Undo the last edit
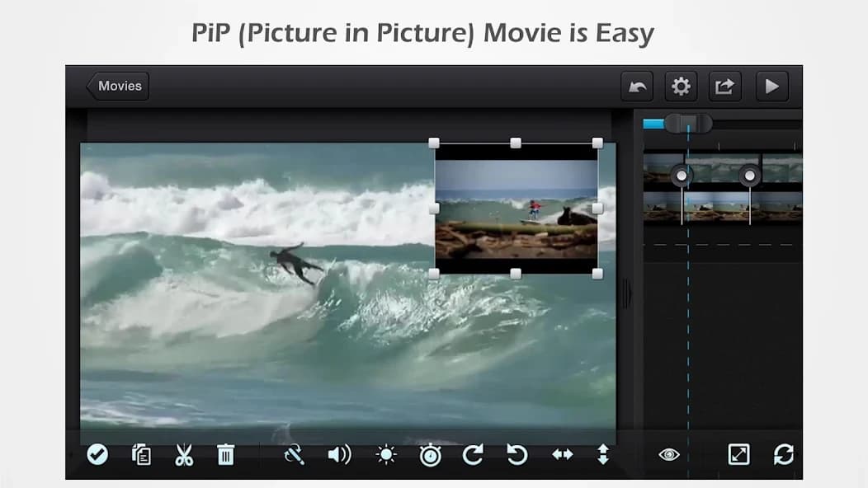This screenshot has width=868, height=488. pos(636,85)
